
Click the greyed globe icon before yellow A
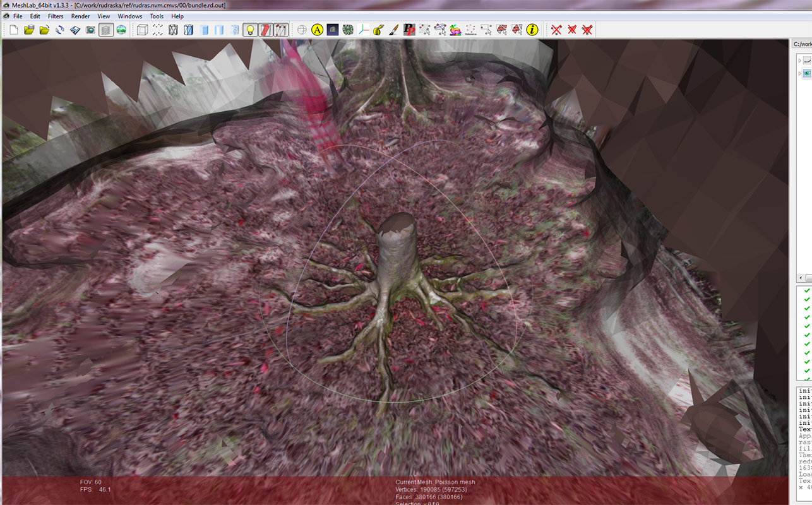(302, 30)
